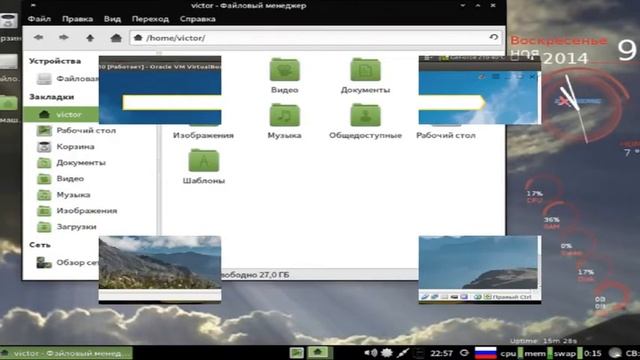Select the Шаблоны folder icon

click(204, 160)
